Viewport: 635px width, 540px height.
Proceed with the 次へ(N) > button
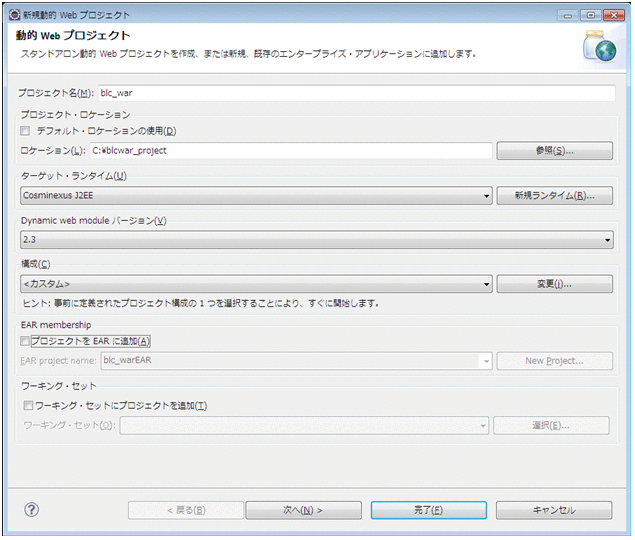click(x=303, y=510)
